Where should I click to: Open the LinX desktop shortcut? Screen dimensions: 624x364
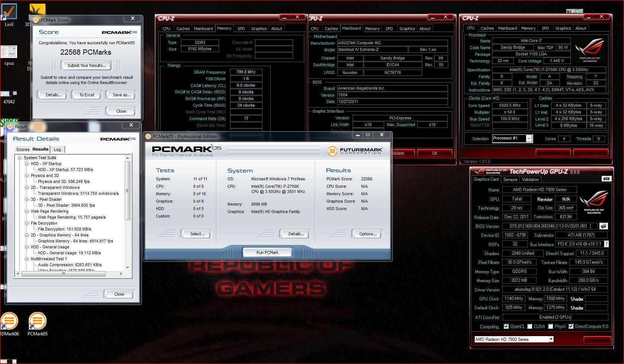9,15
